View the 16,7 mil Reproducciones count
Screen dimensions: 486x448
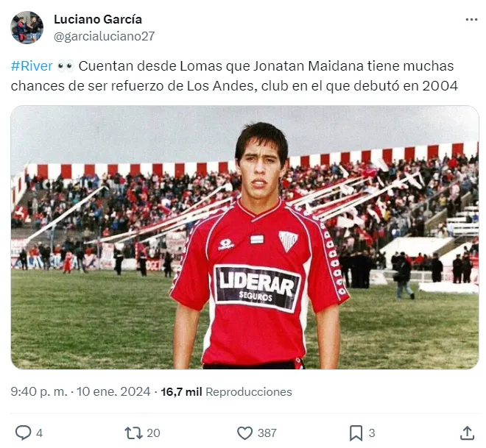pos(226,391)
